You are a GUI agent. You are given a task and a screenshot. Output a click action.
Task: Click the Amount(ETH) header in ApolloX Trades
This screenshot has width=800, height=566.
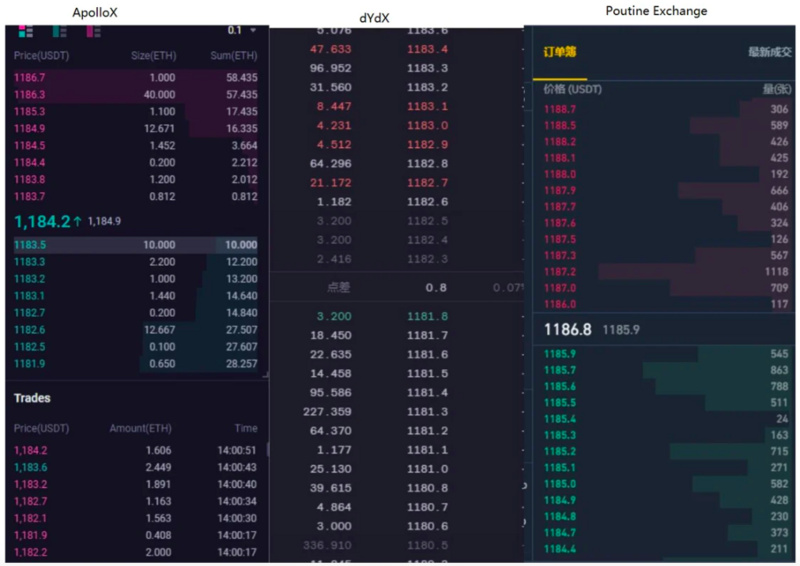pos(140,428)
